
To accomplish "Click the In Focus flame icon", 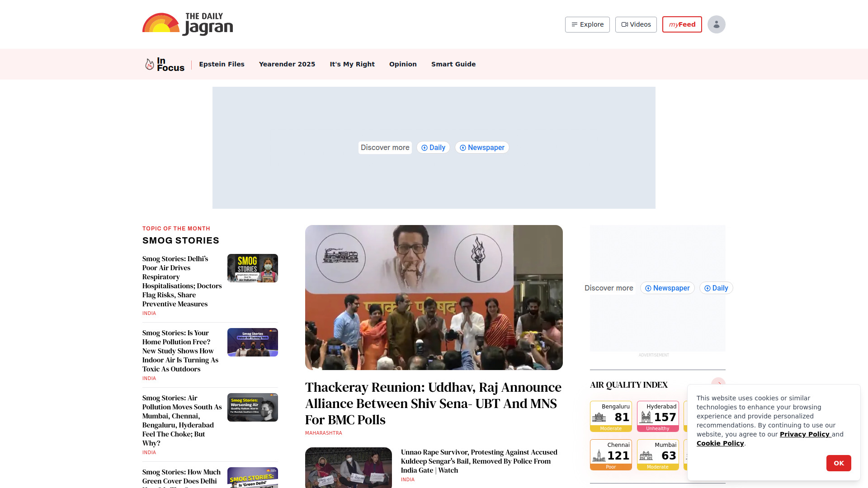I will click(x=149, y=64).
